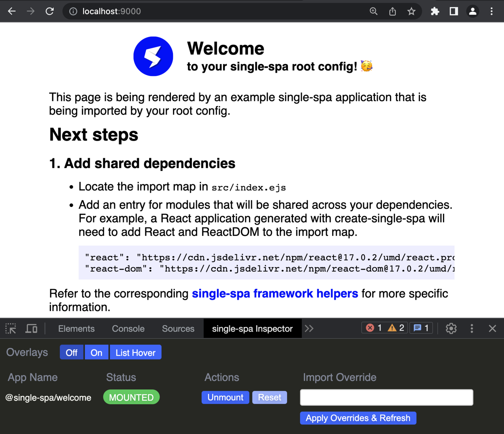Click the single-spa logo image
The image size is (504, 434).
(153, 56)
